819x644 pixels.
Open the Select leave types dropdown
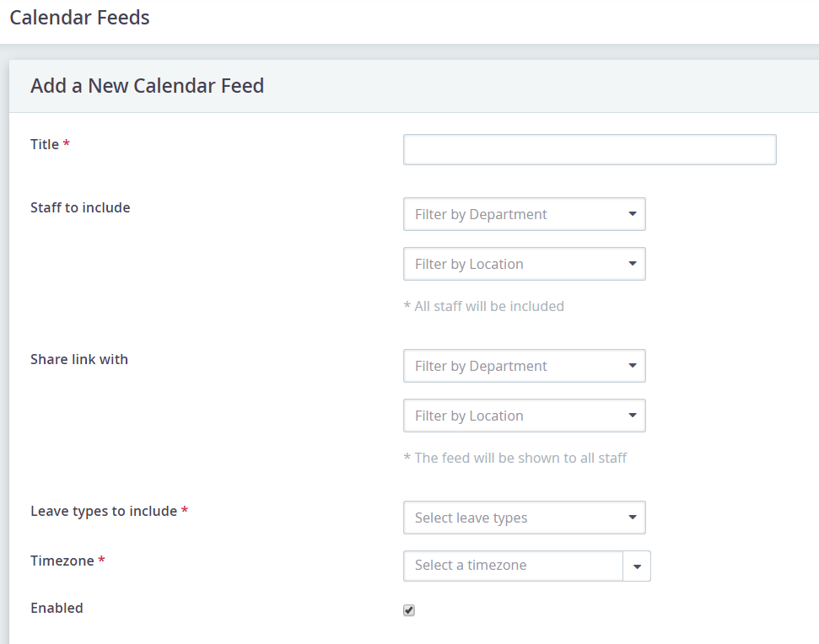[515, 518]
